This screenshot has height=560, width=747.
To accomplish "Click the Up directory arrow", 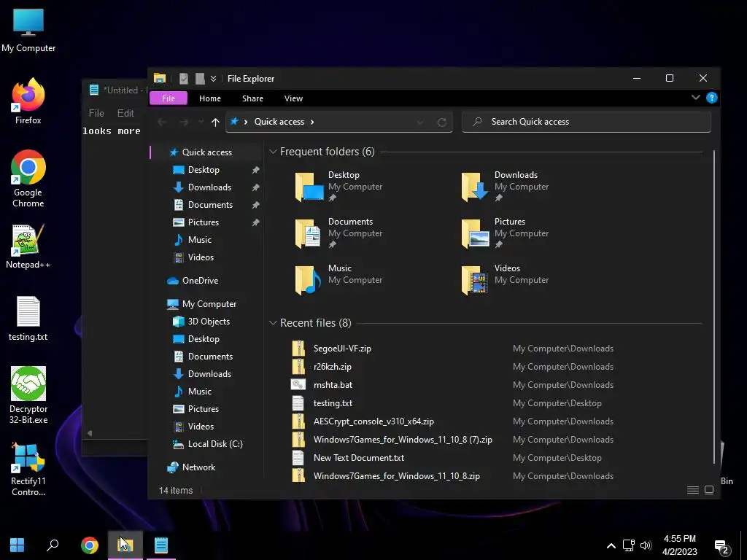I will pos(215,122).
